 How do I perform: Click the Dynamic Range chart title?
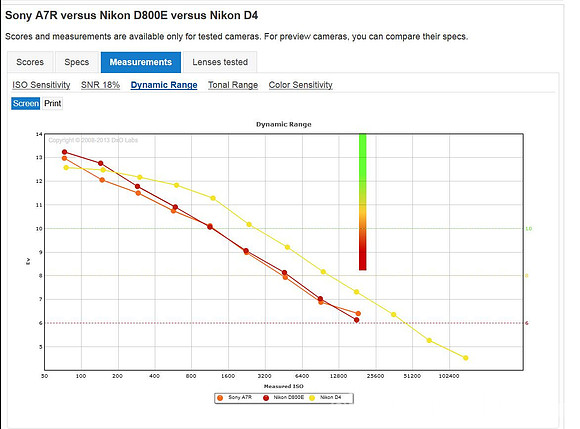[x=284, y=125]
